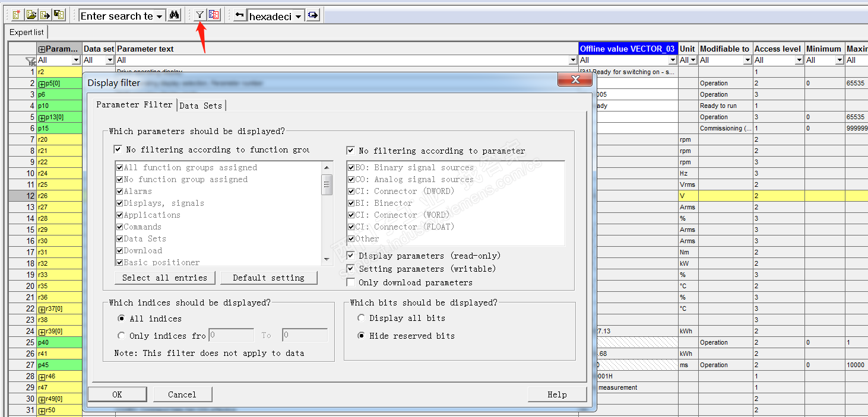Image resolution: width=868 pixels, height=417 pixels.
Task: Switch to the Data Sets tab
Action: coord(201,106)
